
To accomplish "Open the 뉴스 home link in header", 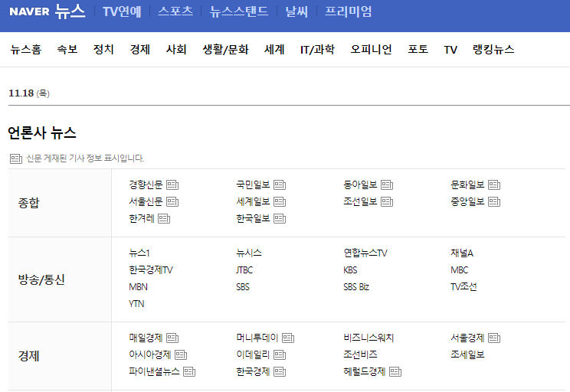I will coord(70,11).
